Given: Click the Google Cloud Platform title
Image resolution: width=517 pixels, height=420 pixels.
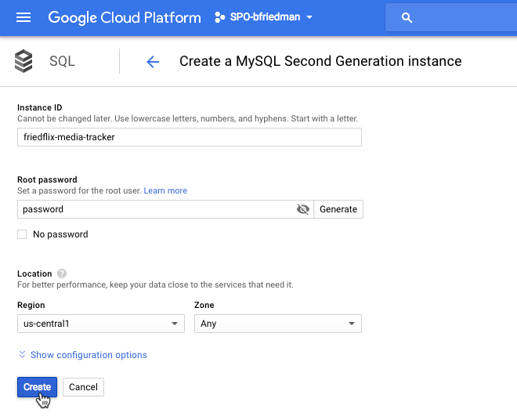Looking at the screenshot, I should click(125, 17).
